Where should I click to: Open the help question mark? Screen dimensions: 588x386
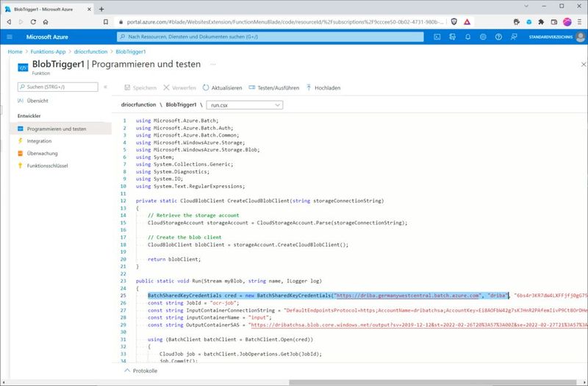[498, 37]
